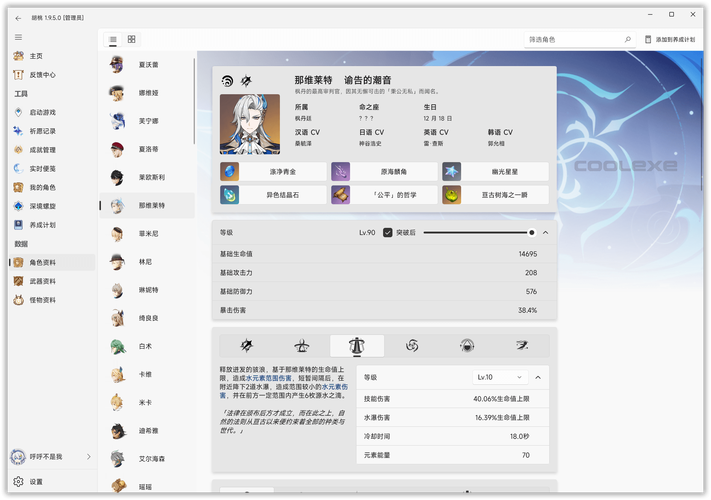Click 那维莱特 character portrait
711x500 pixels.
pyautogui.click(x=250, y=124)
